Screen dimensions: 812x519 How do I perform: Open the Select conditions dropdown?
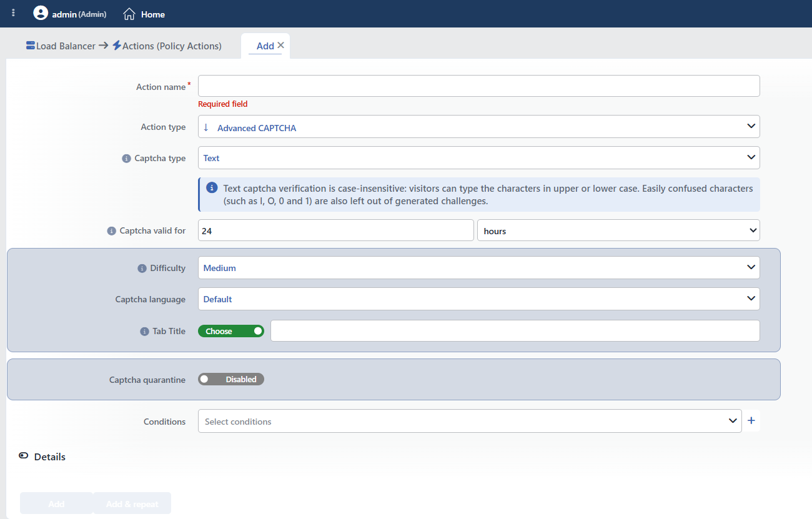click(470, 421)
